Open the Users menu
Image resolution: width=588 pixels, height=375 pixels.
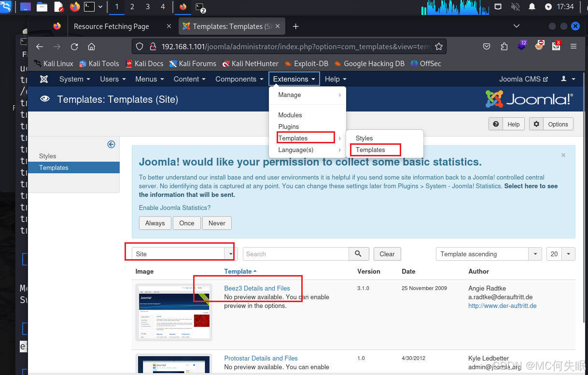113,79
